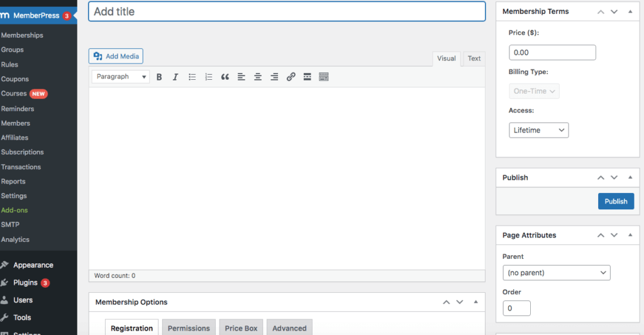
Task: Apply italic formatting in editor toolbar
Action: point(175,77)
